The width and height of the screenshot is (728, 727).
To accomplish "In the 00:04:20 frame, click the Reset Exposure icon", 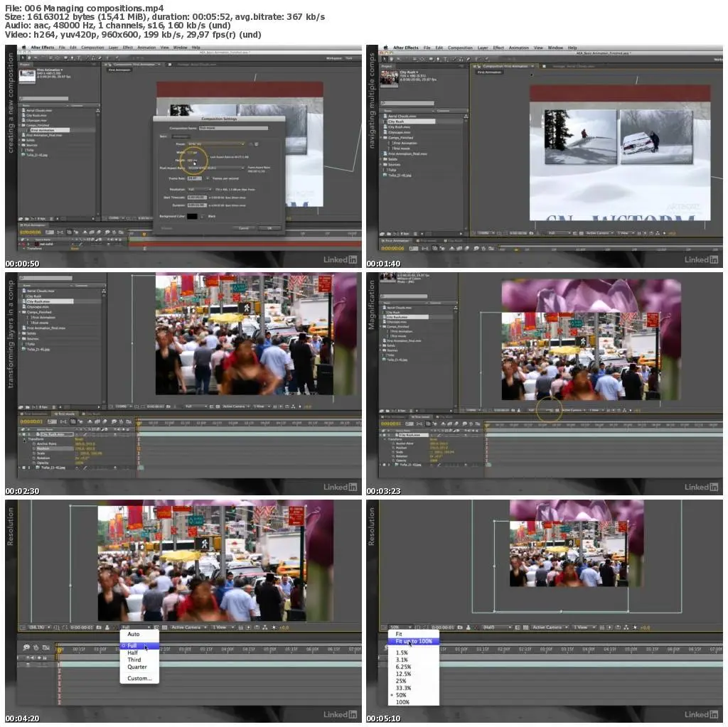I will [274, 628].
